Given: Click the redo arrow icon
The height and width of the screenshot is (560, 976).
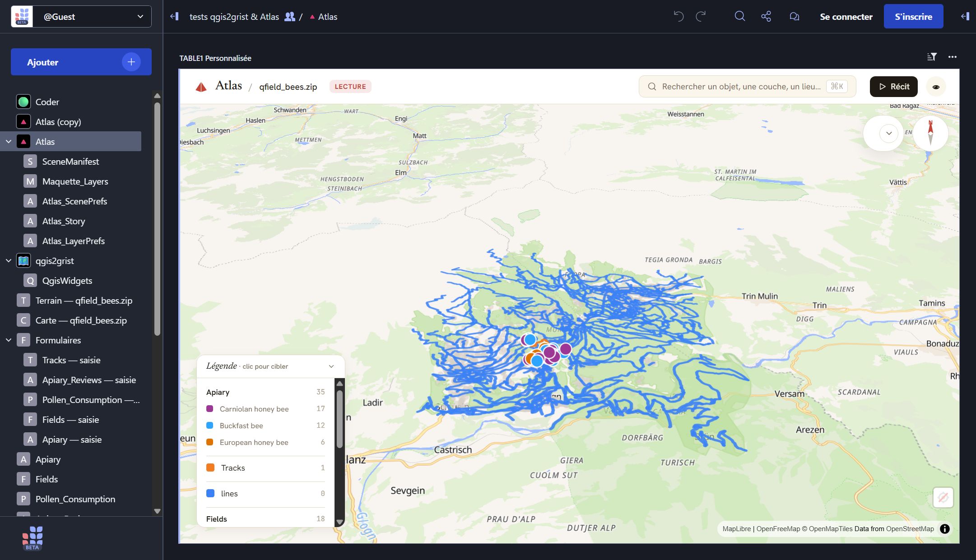Looking at the screenshot, I should point(701,17).
